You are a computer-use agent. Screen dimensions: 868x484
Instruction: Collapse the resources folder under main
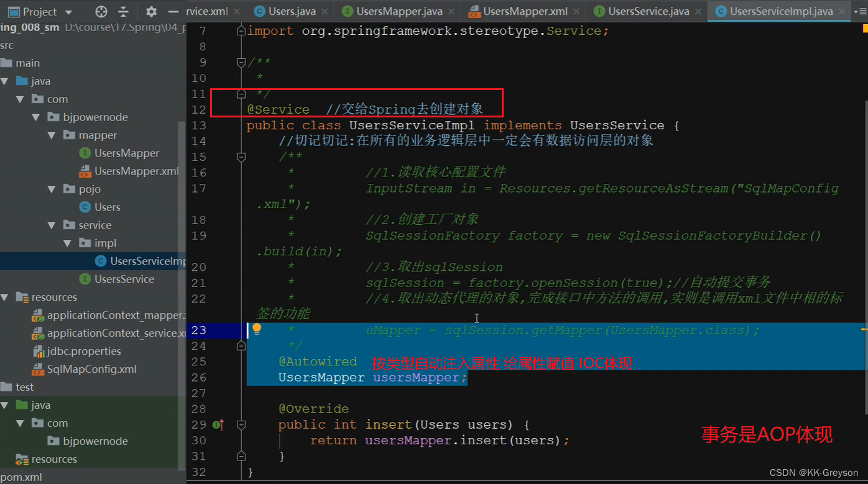tap(5, 298)
